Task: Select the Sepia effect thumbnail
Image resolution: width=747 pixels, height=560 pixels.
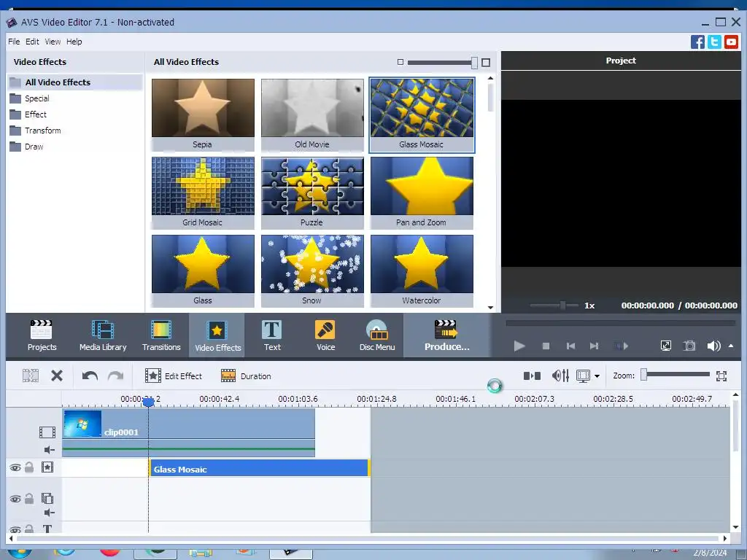Action: click(x=203, y=114)
